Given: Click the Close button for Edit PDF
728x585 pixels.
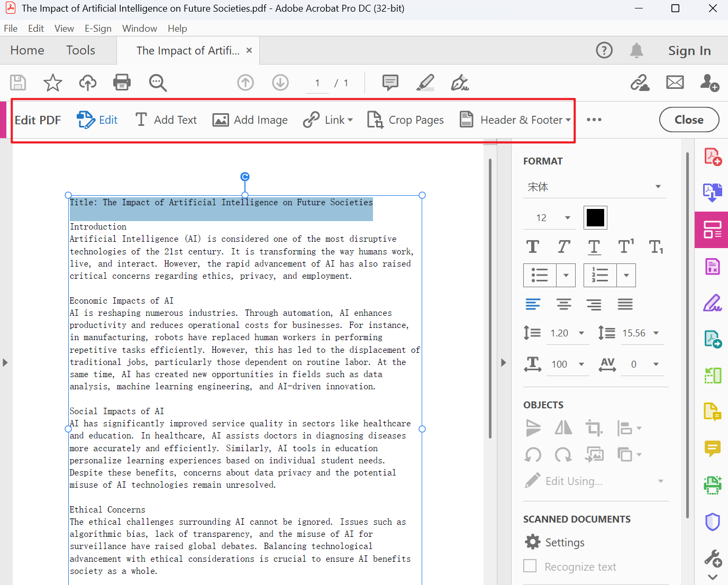Looking at the screenshot, I should click(689, 120).
